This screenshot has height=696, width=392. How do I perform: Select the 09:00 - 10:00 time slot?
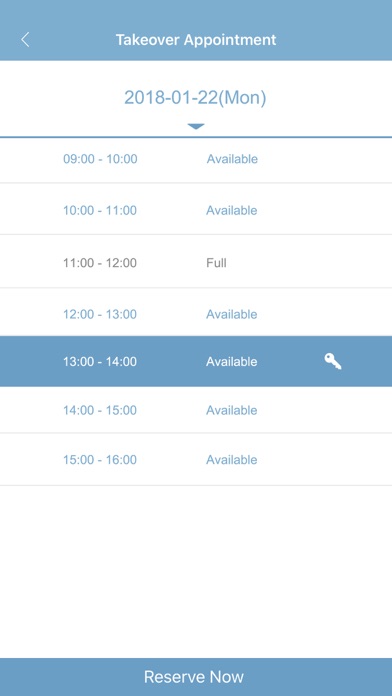point(196,159)
